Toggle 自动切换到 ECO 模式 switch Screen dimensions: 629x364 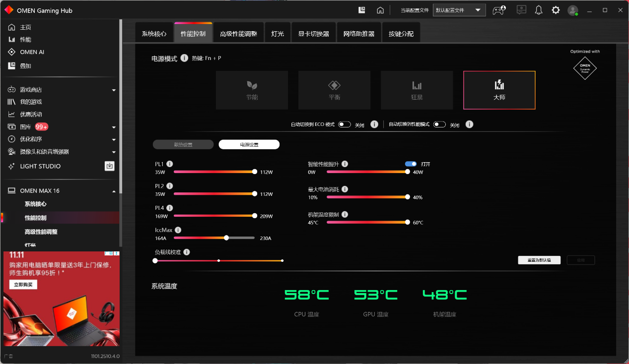[x=345, y=124]
